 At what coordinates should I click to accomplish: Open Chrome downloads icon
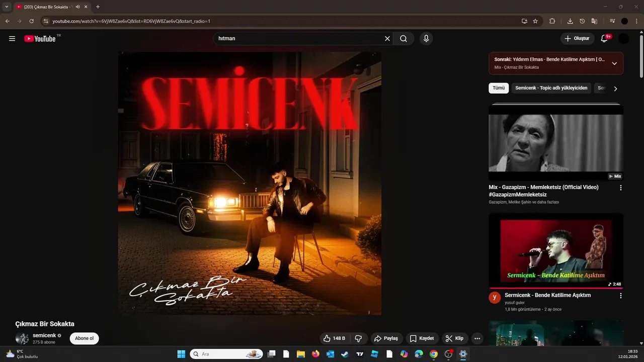click(570, 21)
